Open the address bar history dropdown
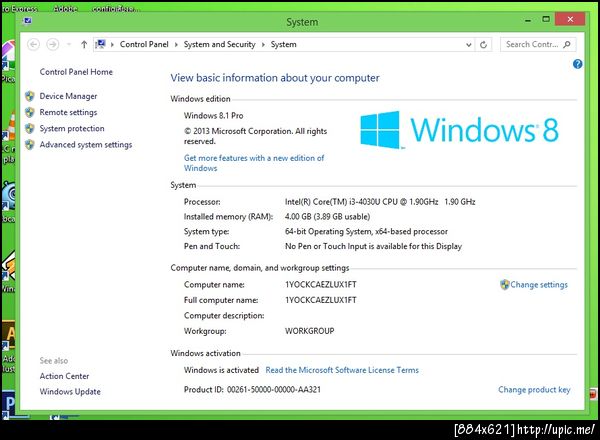Viewport: 600px width, 440px height. pyautogui.click(x=468, y=45)
